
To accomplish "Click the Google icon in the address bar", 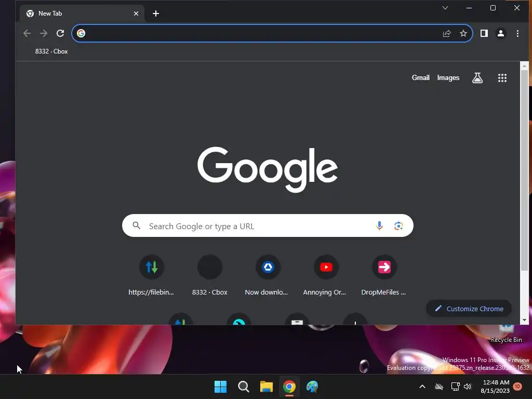I will (x=81, y=33).
